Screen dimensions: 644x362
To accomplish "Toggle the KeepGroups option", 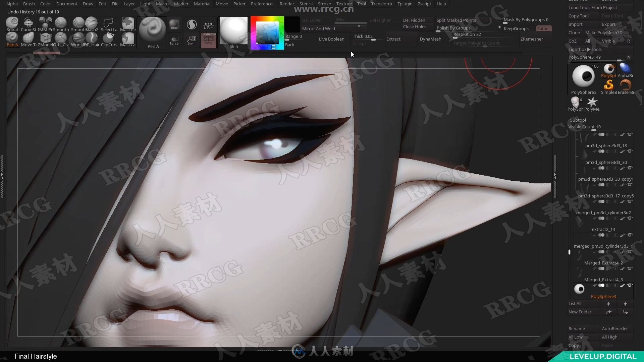I will 516,29.
